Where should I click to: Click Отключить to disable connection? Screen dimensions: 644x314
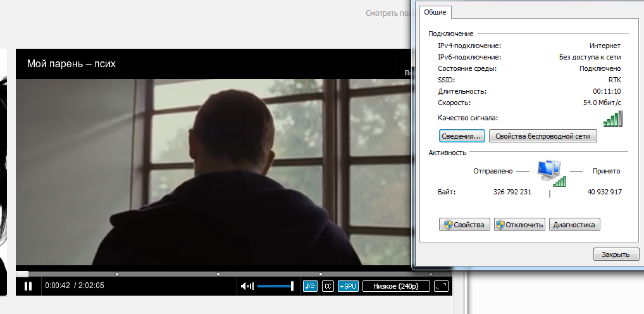[519, 225]
